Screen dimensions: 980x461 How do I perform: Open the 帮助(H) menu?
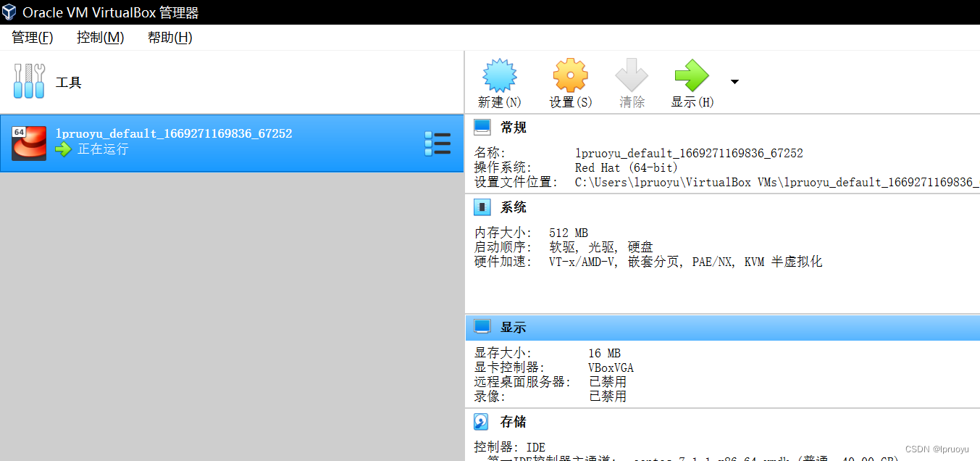pos(169,38)
